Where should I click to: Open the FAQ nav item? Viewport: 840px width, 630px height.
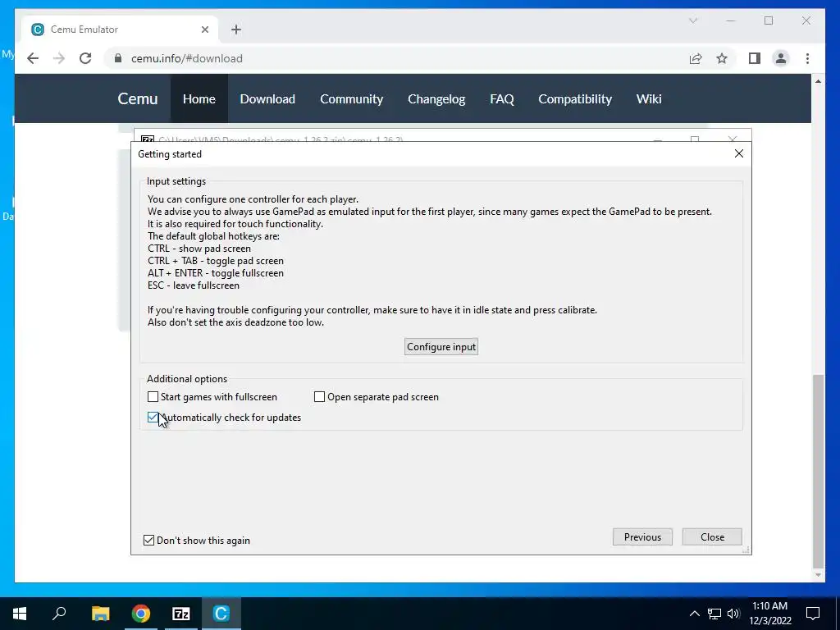point(501,99)
